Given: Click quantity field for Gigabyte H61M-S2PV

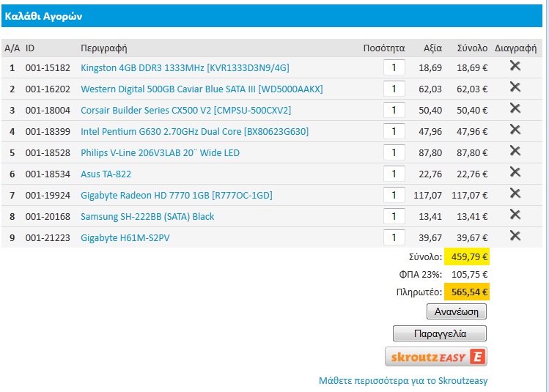Looking at the screenshot, I should 394,237.
